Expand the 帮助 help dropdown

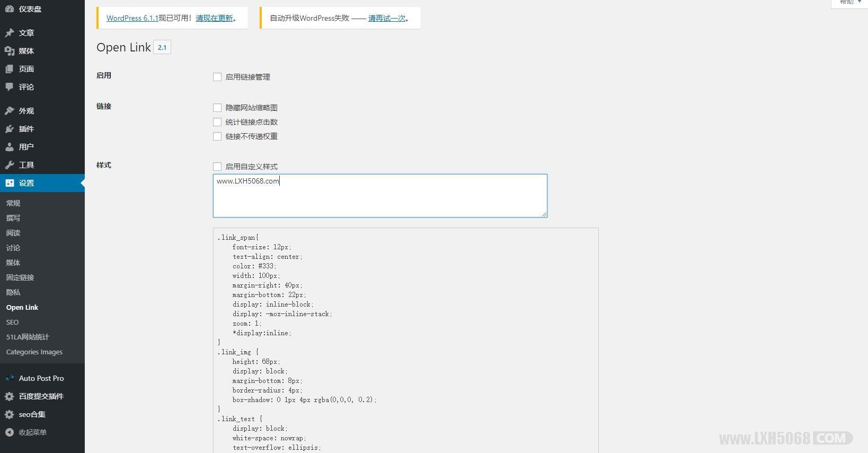849,3
